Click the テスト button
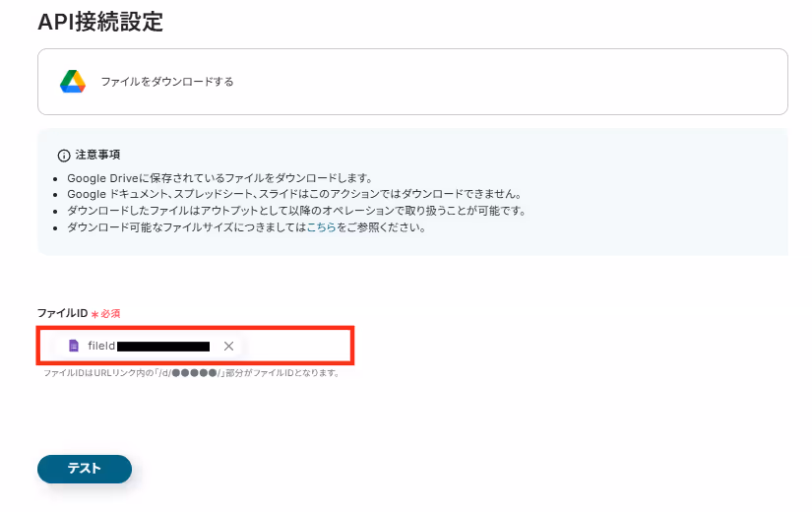The image size is (812, 512). pos(85,469)
